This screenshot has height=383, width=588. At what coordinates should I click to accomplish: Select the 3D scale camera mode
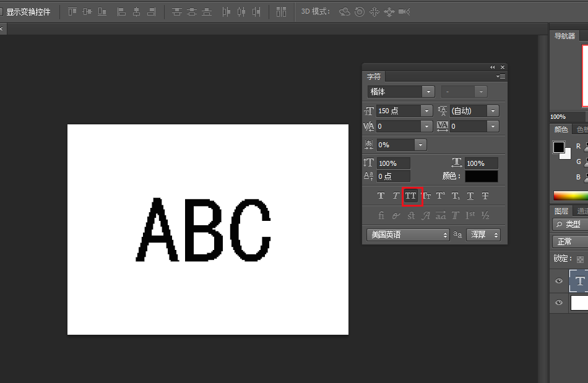[x=404, y=12]
